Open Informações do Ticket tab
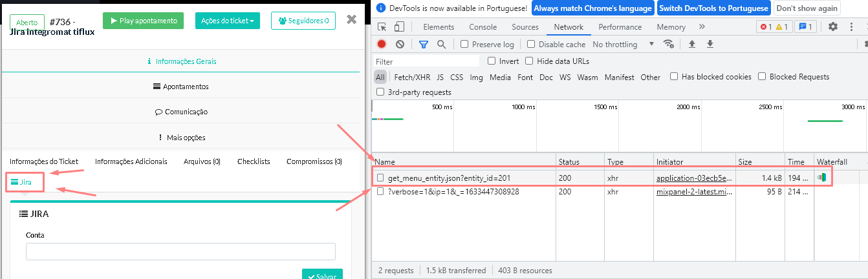Image resolution: width=868 pixels, height=279 pixels. coord(44,161)
